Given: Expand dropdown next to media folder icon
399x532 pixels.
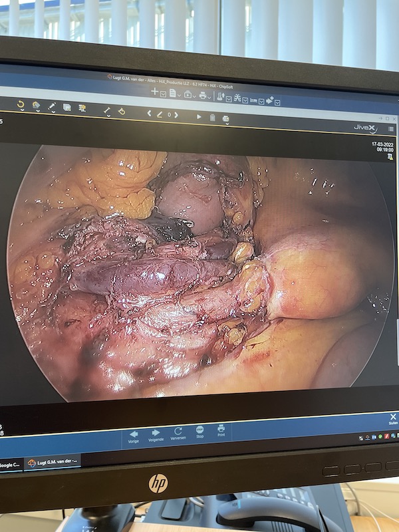Looking at the screenshot, I should click(194, 96).
